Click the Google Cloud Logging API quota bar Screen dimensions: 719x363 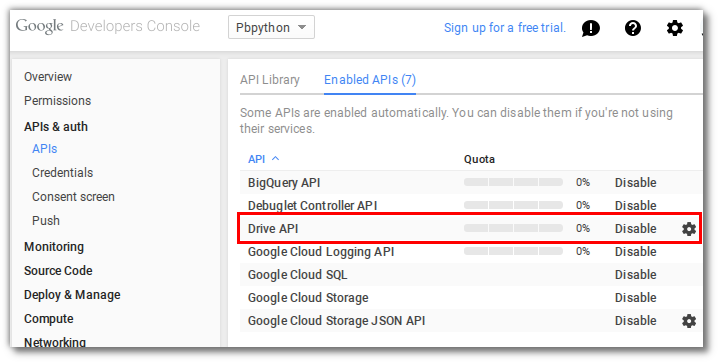point(513,251)
